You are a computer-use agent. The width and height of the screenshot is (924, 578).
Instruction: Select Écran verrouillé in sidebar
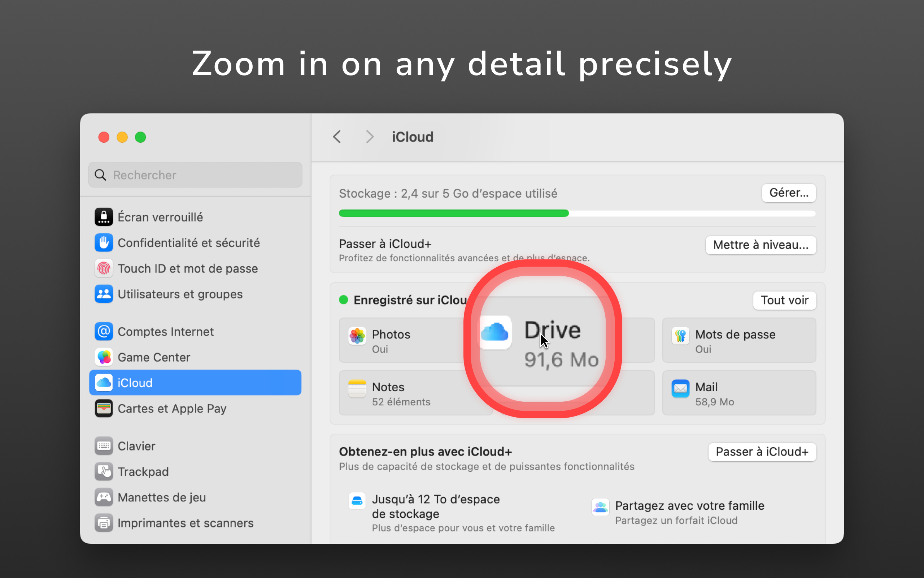(195, 217)
